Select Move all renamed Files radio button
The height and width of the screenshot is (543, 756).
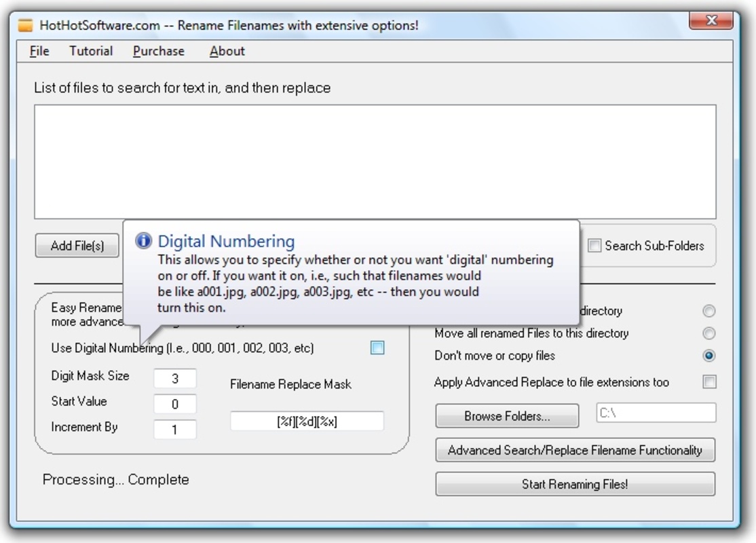point(708,333)
